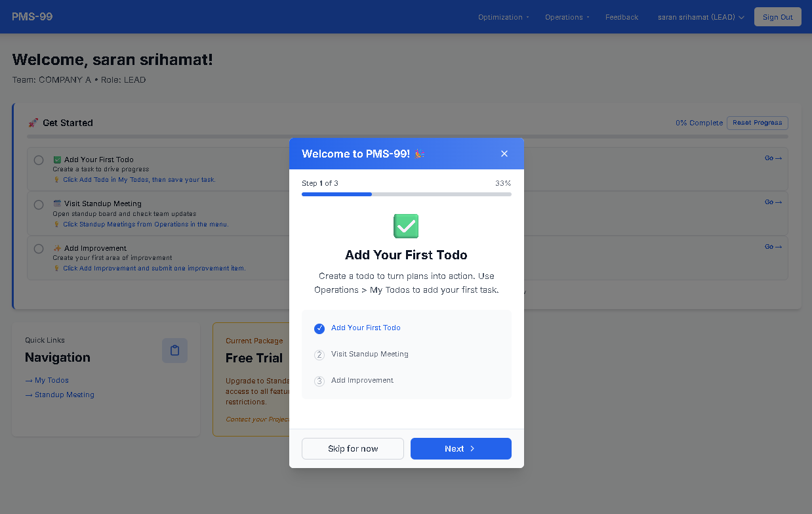Expand the Operations dropdown menu
Screen dimensions: 812x514
tap(567, 17)
